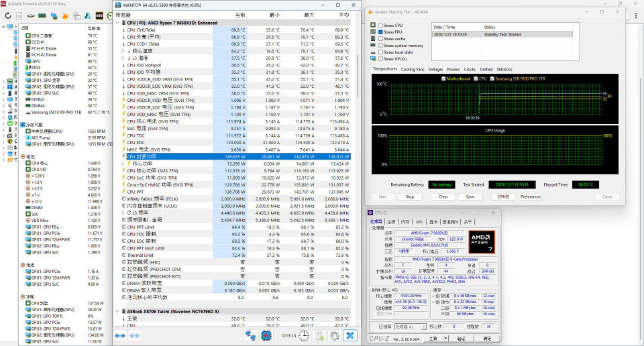Image resolution: width=644 pixels, height=346 pixels.
Task: Click the HWiNFO blue X close-sensors icon
Action: (x=350, y=335)
